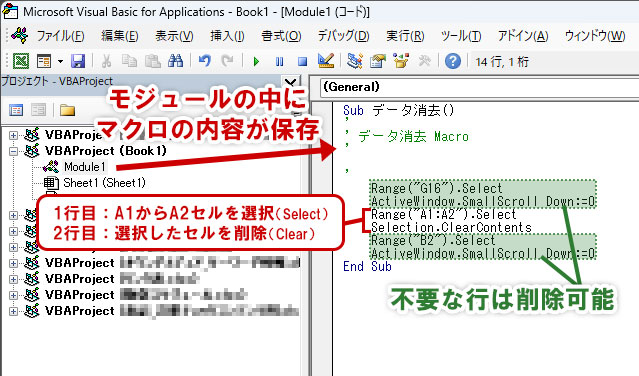The image size is (639, 376).
Task: Click the Undo arrow icon
Action: (x=205, y=62)
